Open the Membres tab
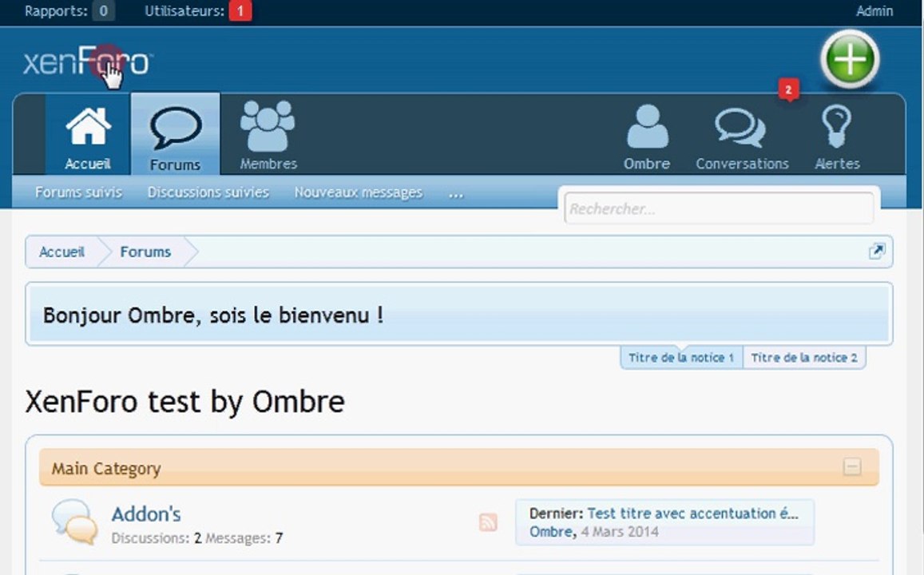 click(x=268, y=137)
